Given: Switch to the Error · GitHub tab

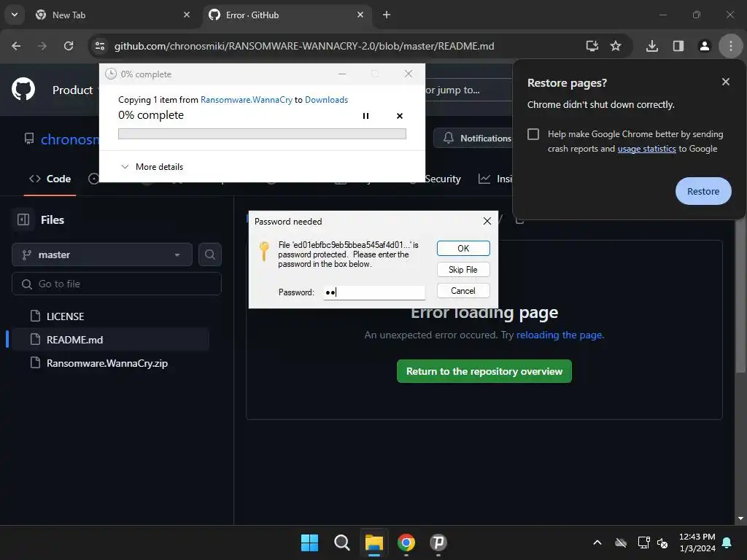Looking at the screenshot, I should [287, 15].
